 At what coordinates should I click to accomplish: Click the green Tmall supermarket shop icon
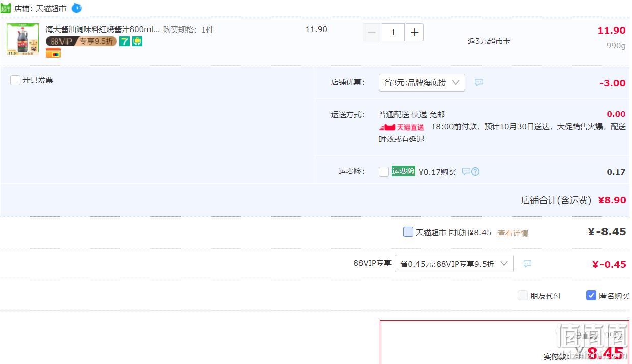pyautogui.click(x=6, y=8)
